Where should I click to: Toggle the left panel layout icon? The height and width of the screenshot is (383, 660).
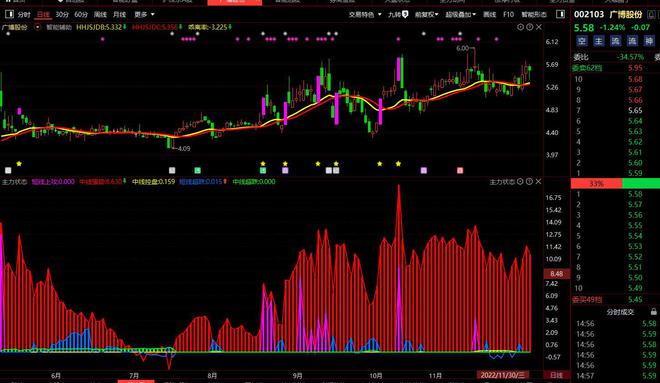9,14
